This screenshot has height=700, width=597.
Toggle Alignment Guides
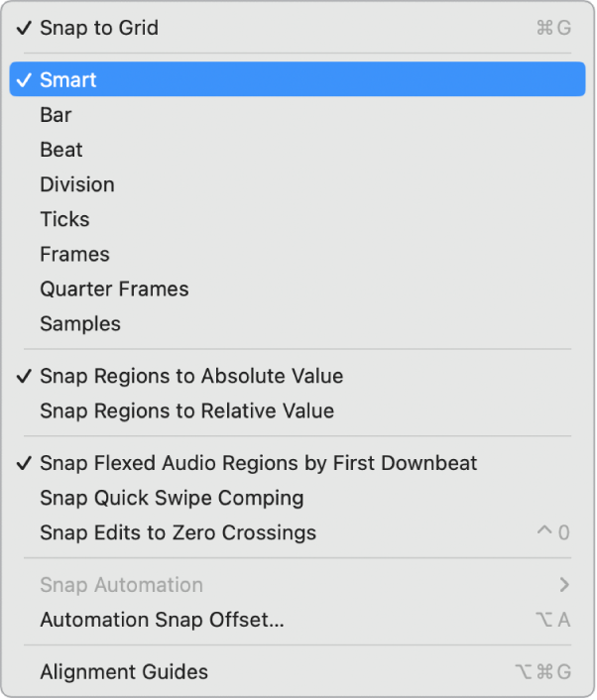pyautogui.click(x=124, y=672)
